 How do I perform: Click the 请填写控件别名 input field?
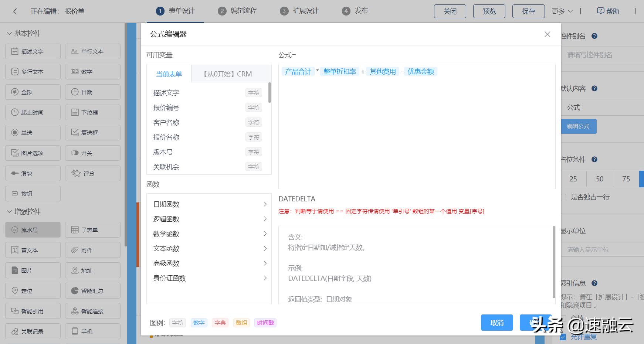point(602,55)
